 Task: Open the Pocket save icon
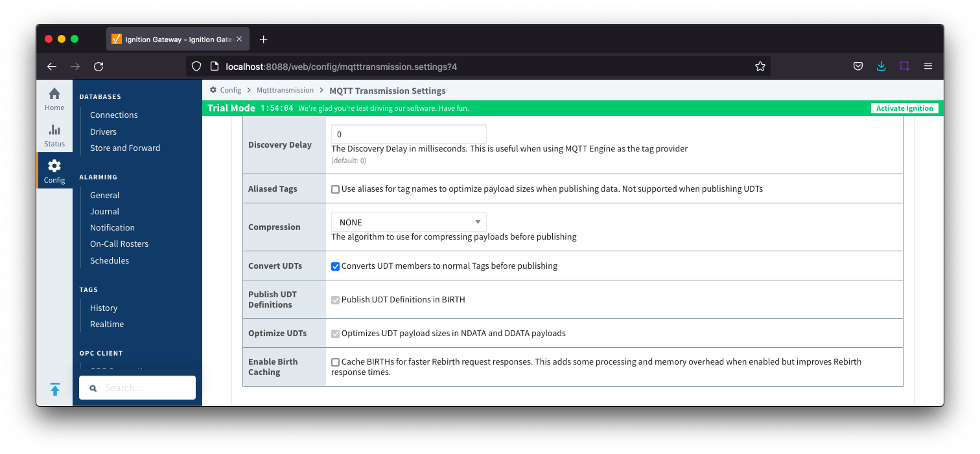[x=857, y=66]
